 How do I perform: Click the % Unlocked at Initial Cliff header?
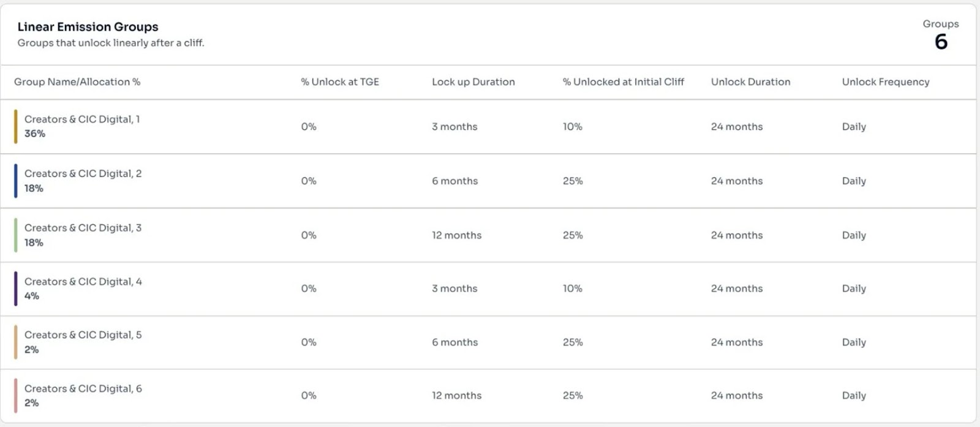[623, 82]
